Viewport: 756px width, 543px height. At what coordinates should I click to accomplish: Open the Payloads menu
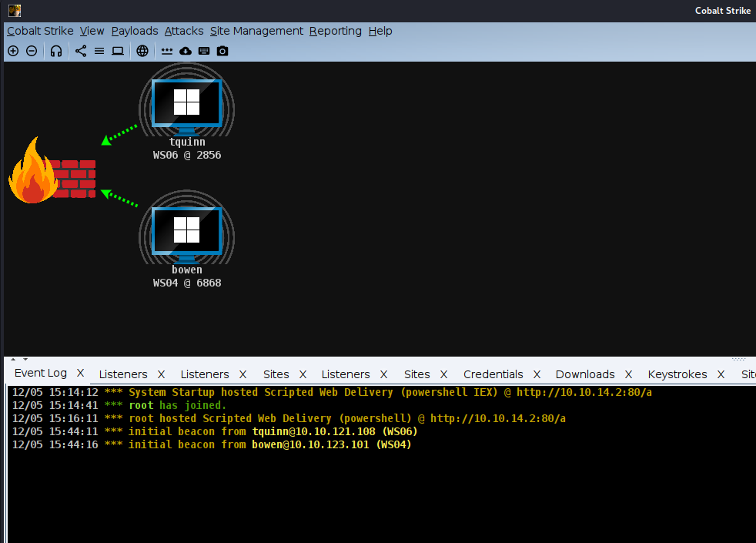tap(135, 31)
